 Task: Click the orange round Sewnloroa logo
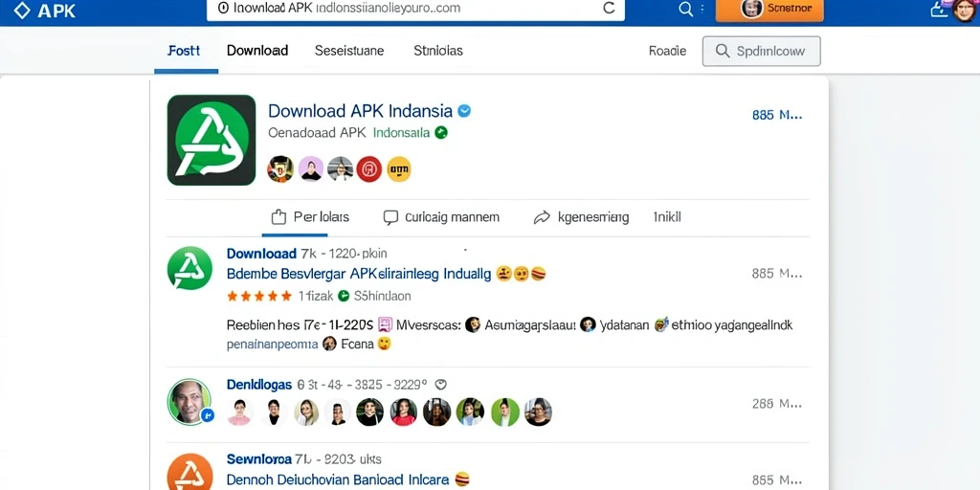(x=189, y=471)
